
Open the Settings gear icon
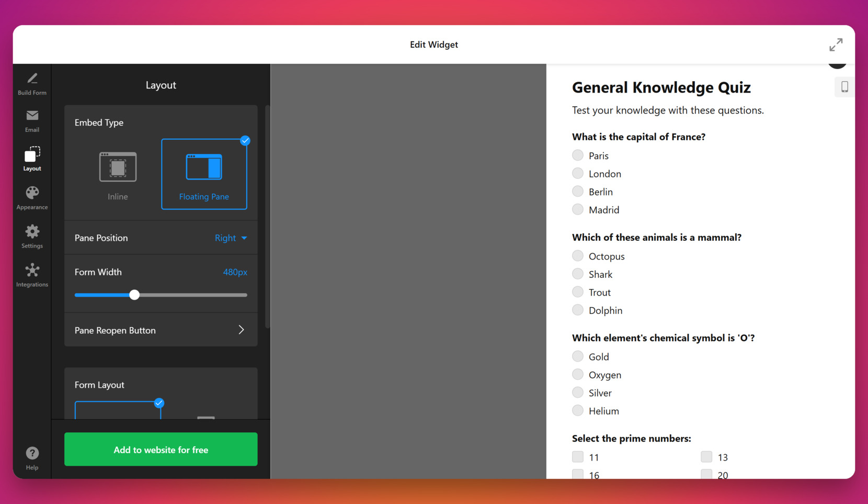coord(32,232)
